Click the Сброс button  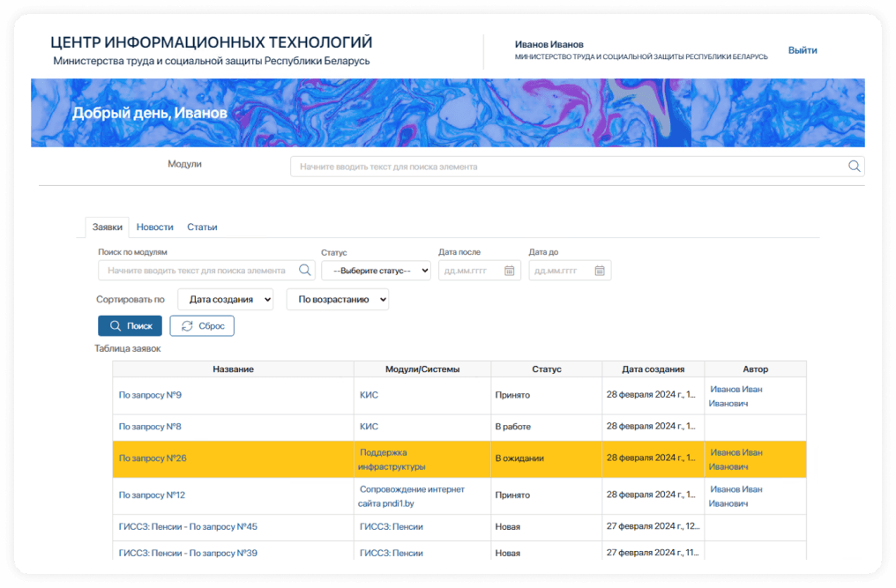click(202, 325)
